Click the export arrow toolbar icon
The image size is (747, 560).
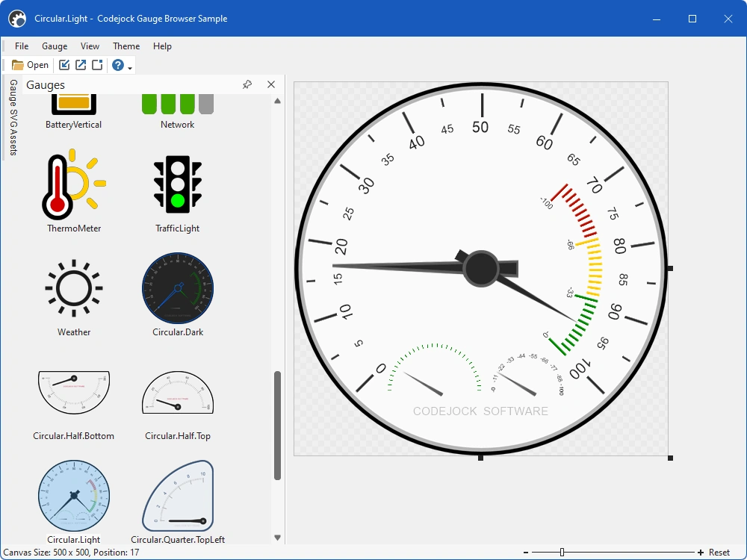[x=81, y=65]
